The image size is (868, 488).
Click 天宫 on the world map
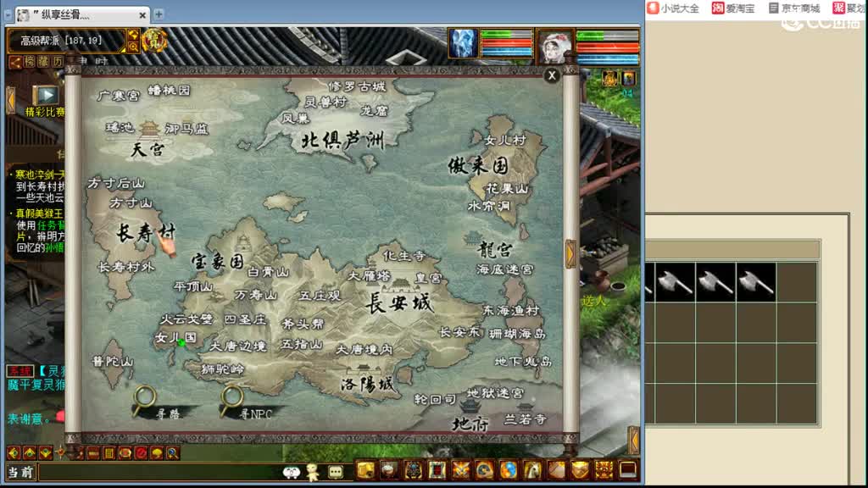click(147, 149)
